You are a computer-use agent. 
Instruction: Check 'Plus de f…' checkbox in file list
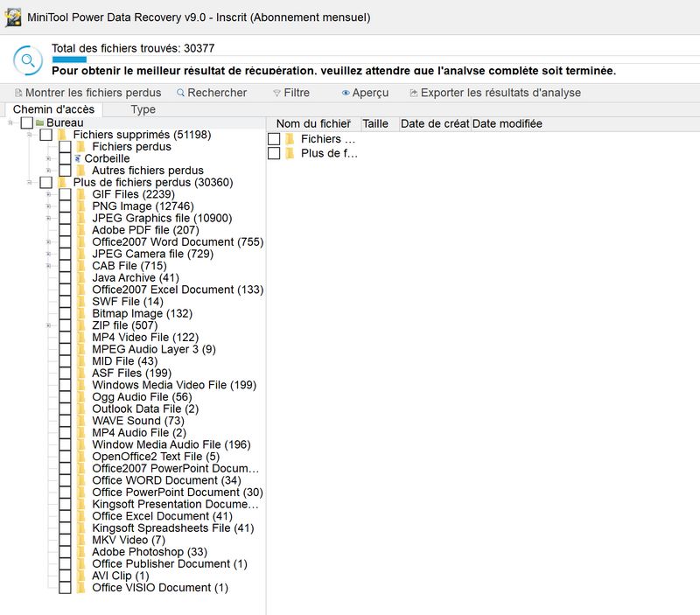pyautogui.click(x=274, y=153)
